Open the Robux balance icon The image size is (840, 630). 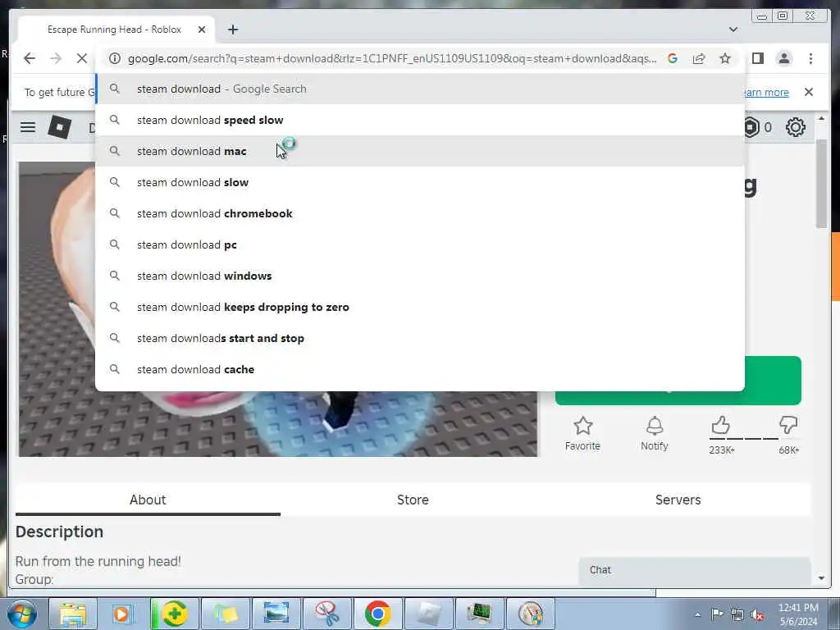click(x=751, y=127)
